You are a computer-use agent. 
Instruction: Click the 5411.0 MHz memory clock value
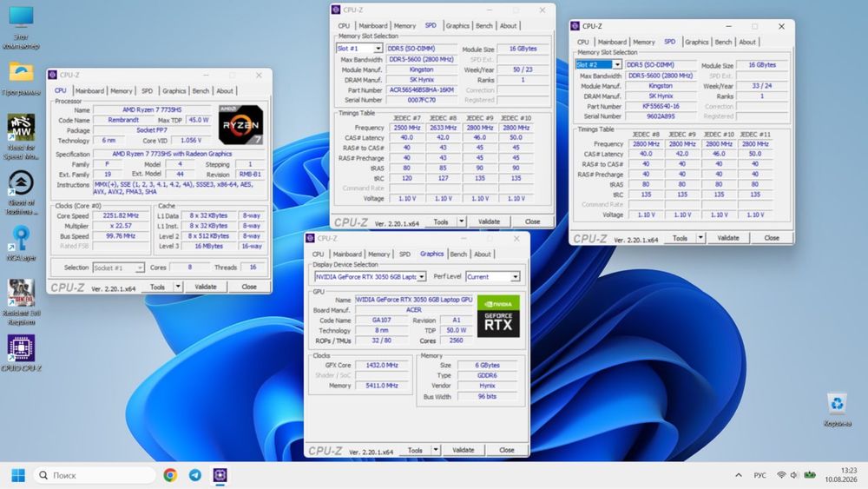[381, 386]
